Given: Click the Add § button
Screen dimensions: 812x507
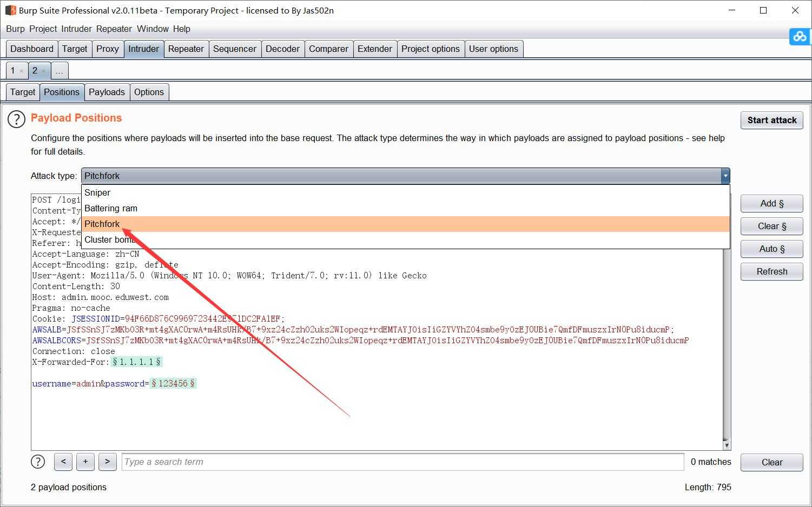Looking at the screenshot, I should click(772, 203).
